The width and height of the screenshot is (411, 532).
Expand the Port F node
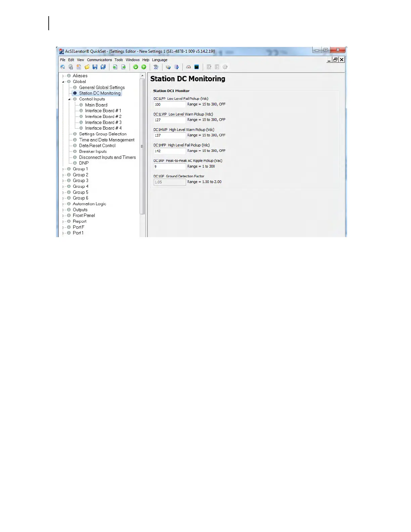click(63, 227)
